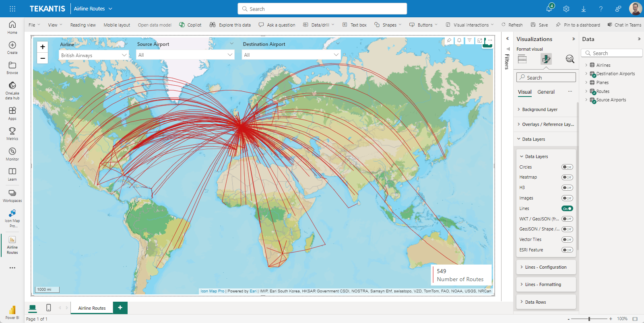Toggle WKT / GeoJSON layer on
Image resolution: width=644 pixels, height=323 pixels.
(567, 219)
